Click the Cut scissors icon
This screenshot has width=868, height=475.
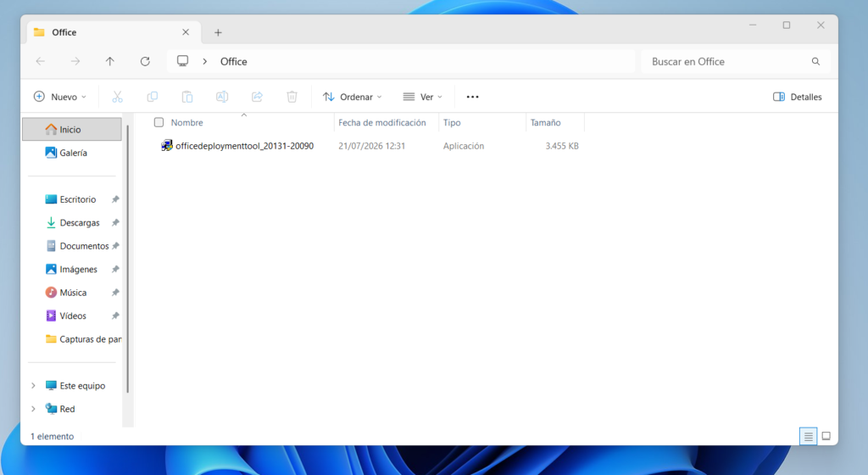tap(117, 97)
